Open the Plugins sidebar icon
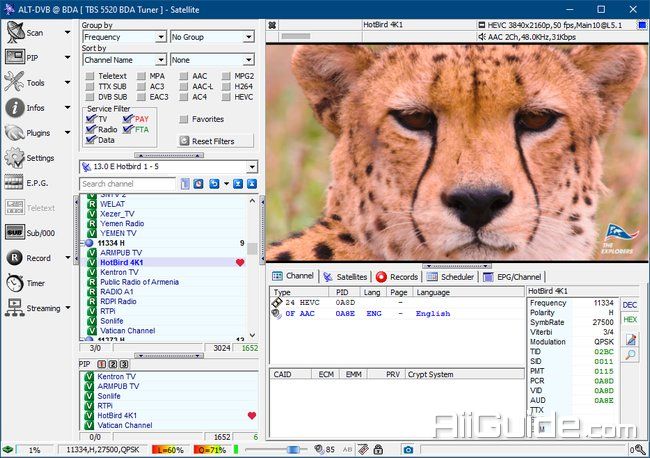The image size is (650, 458). 15,133
